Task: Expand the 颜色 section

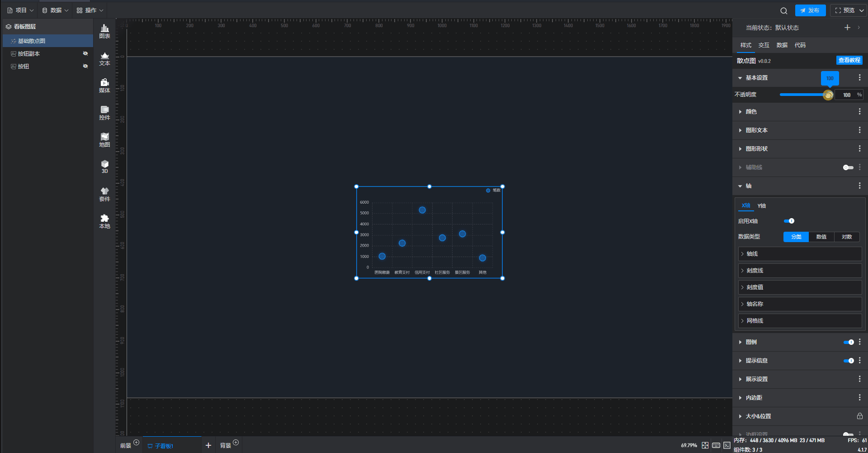Action: 751,112
